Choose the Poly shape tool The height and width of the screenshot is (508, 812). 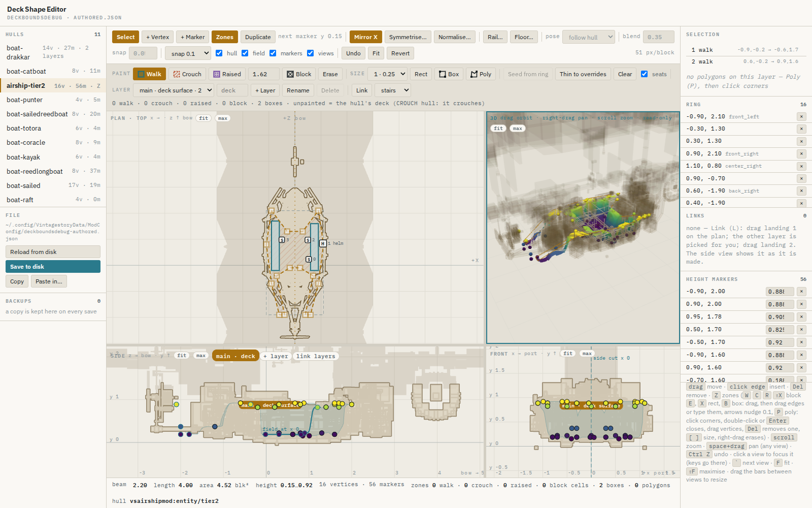point(481,74)
